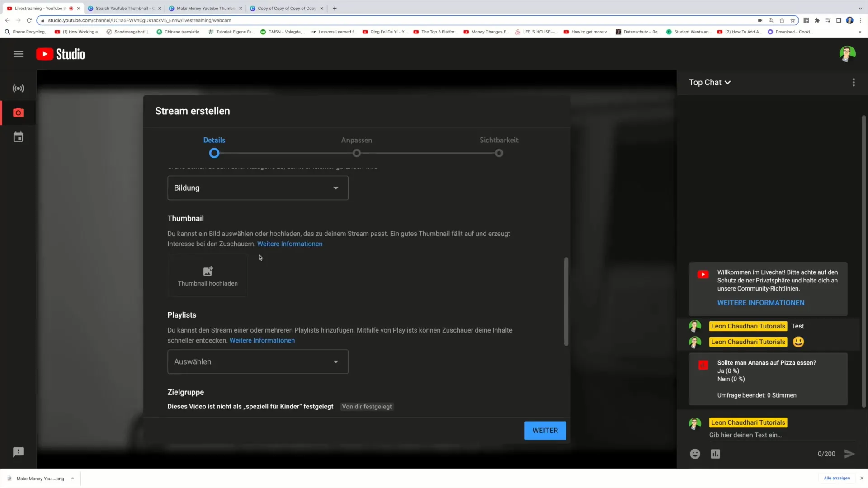Expand the Top Chat filter dropdown

(x=710, y=82)
